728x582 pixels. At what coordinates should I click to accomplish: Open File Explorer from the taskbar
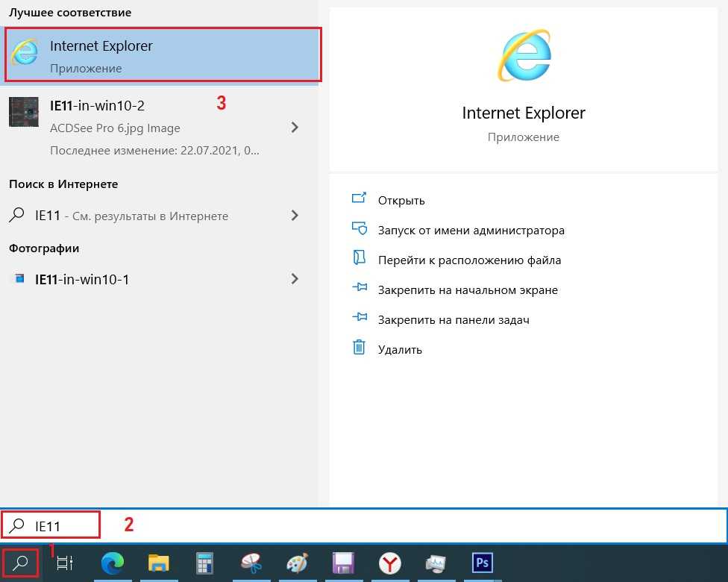tap(159, 563)
